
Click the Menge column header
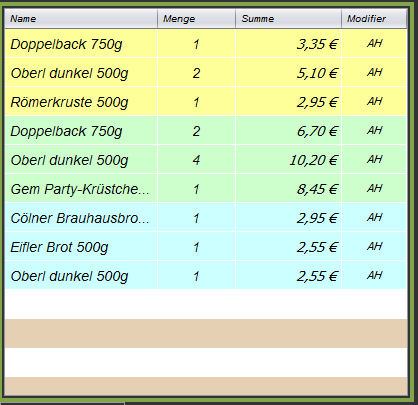[196, 19]
